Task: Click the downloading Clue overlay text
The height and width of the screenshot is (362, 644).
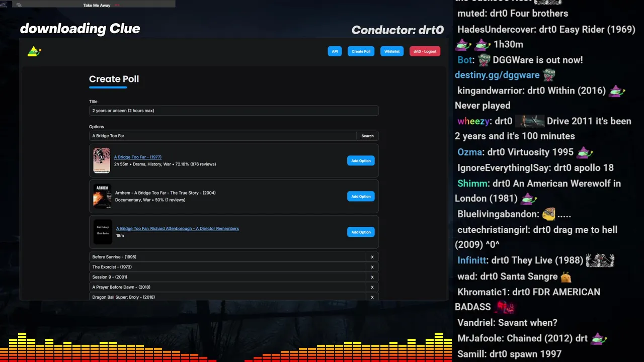Action: (80, 29)
